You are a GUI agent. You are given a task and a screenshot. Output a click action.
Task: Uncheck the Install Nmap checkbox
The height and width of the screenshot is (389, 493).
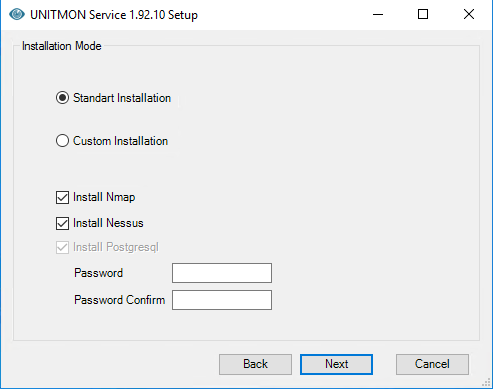pyautogui.click(x=62, y=197)
